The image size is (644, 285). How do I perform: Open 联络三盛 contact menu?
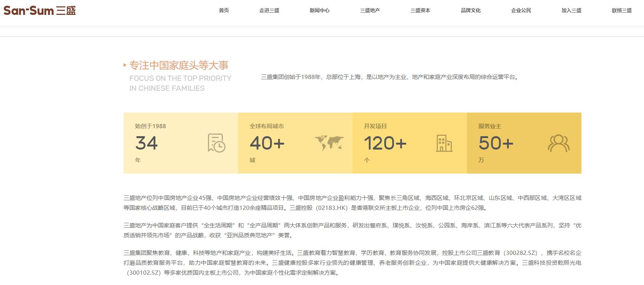tap(622, 11)
